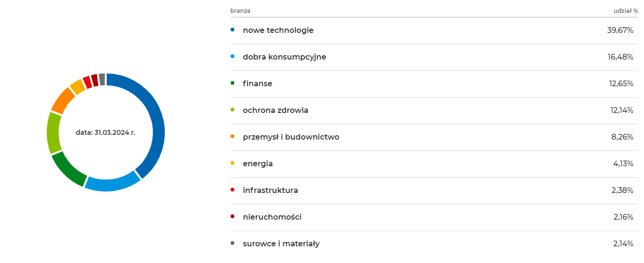Click the 39,67% share value
The image size is (644, 263).
(620, 30)
